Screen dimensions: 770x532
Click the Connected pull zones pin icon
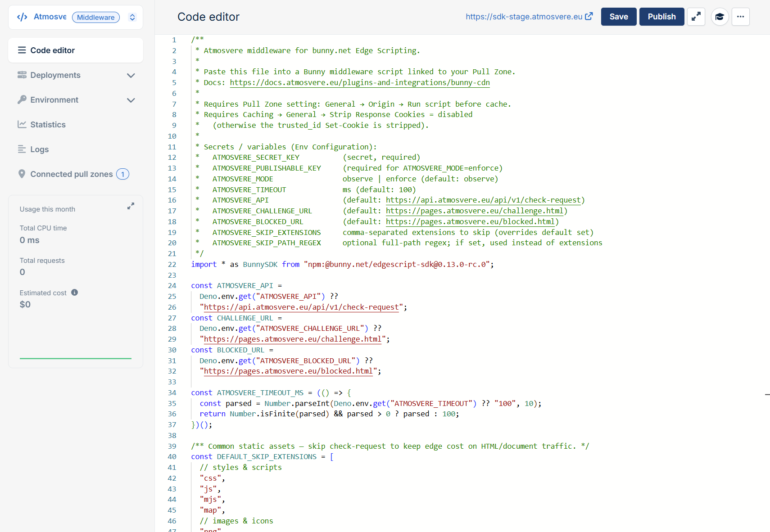tap(22, 174)
